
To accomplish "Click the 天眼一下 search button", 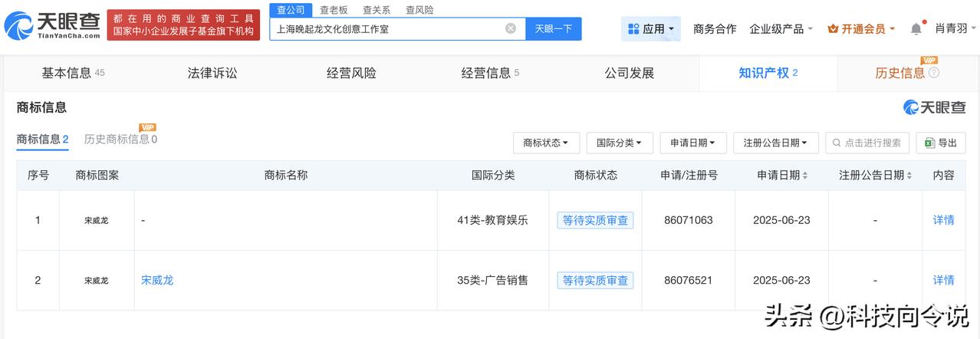I will tap(554, 28).
